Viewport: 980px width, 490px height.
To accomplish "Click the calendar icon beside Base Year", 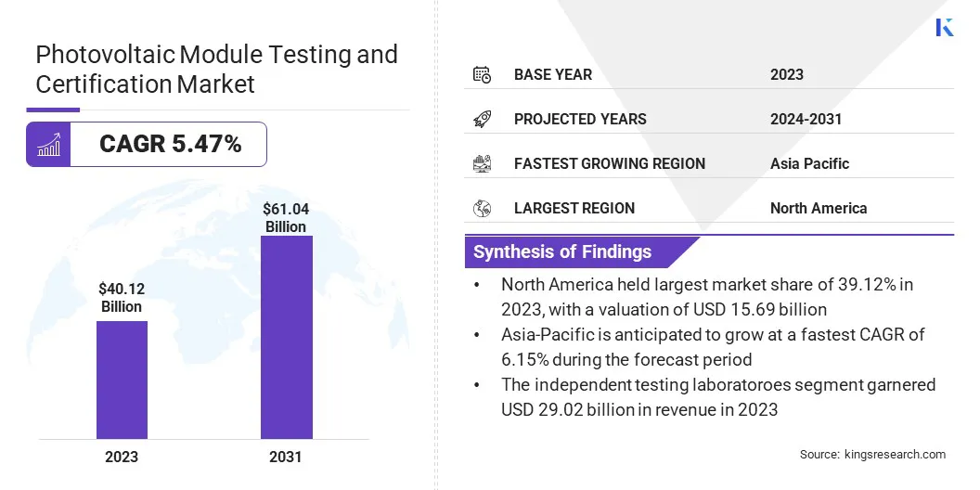I will pyautogui.click(x=482, y=74).
